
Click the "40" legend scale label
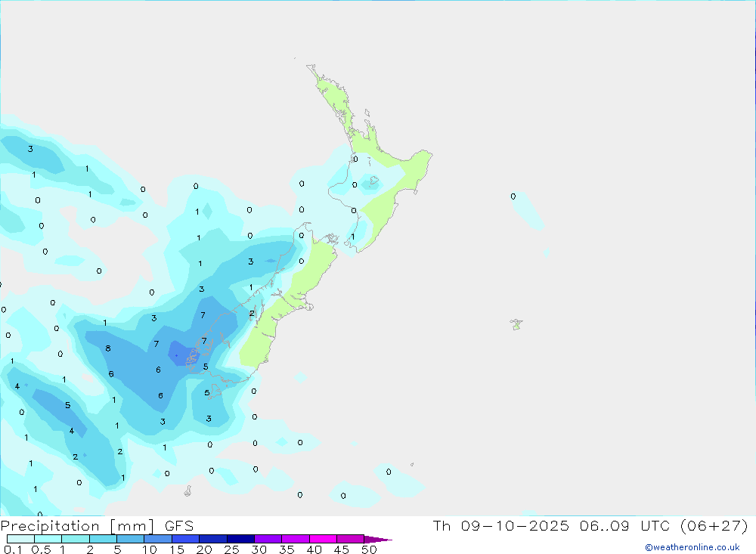tap(314, 549)
